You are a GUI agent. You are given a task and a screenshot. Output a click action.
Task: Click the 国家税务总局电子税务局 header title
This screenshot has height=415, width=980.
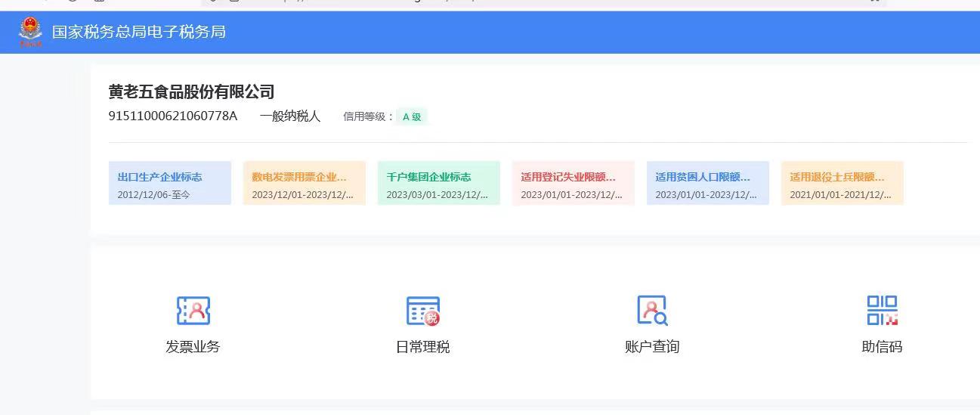[138, 32]
